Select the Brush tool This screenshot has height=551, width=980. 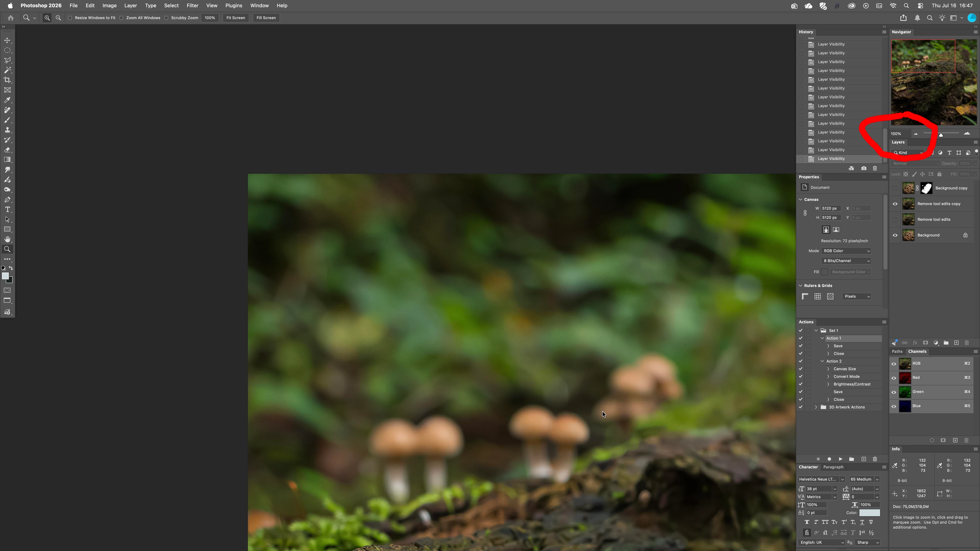click(x=7, y=120)
